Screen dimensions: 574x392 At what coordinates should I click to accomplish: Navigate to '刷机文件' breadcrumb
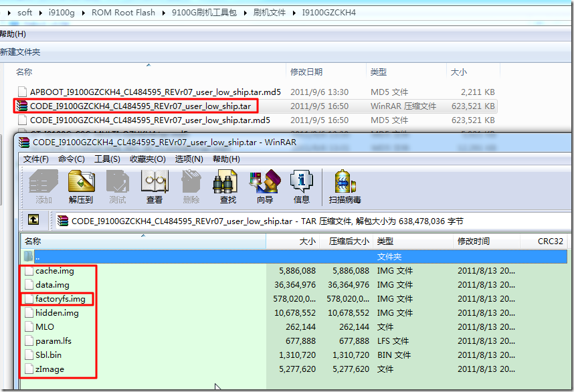coord(270,13)
